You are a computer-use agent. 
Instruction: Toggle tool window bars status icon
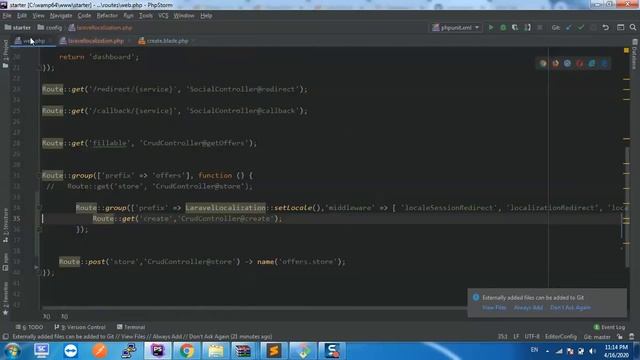click(x=5, y=337)
